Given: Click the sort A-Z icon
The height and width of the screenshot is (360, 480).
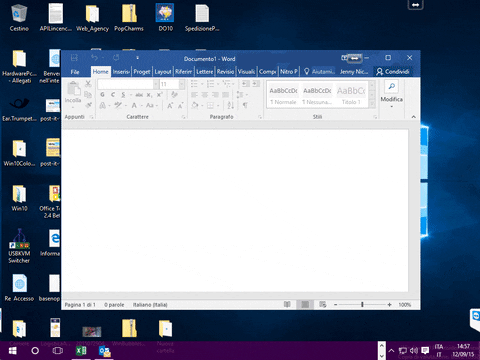Looking at the screenshot, I should point(231,105).
